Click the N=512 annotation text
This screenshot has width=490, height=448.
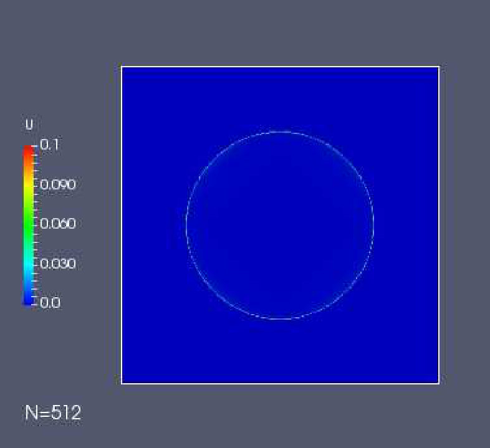pos(53,412)
